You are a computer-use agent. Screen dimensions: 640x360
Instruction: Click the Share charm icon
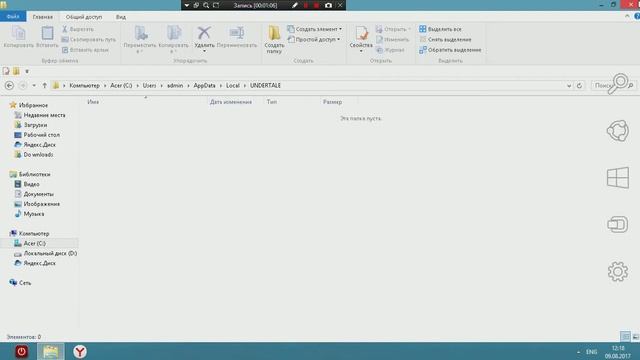pyautogui.click(x=618, y=131)
